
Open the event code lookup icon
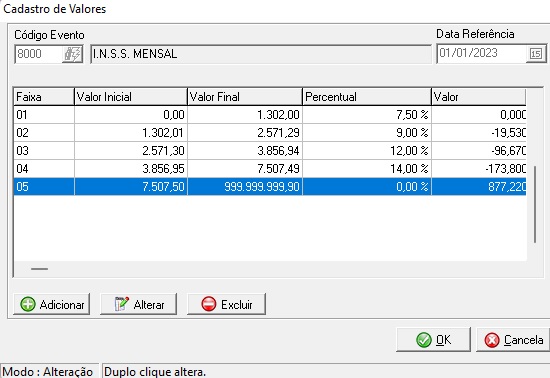pyautogui.click(x=72, y=54)
